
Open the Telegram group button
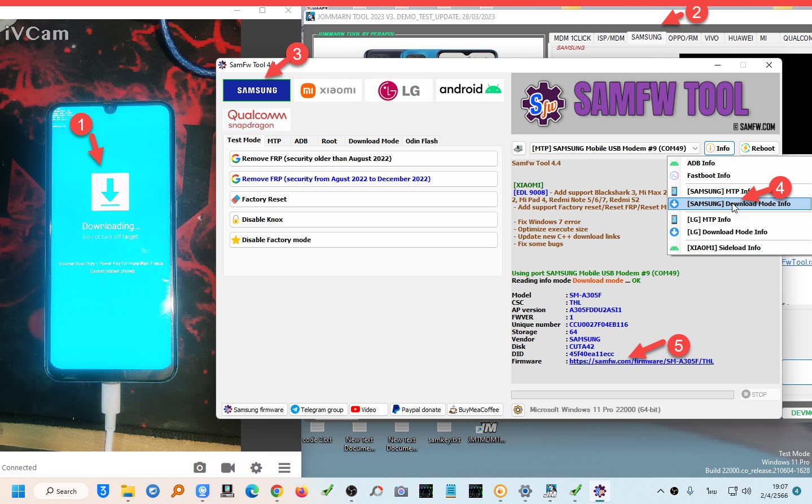(x=318, y=410)
